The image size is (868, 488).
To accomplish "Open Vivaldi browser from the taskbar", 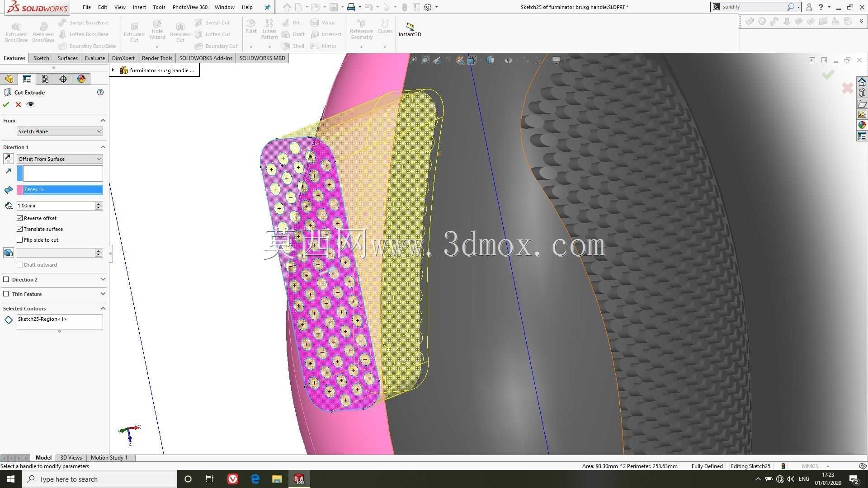I will pos(233,479).
